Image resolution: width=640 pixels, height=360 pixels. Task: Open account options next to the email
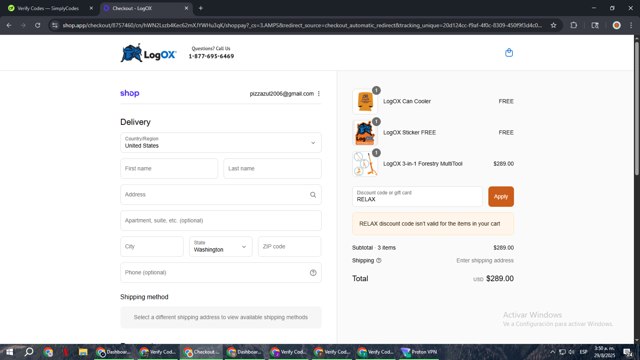319,93
